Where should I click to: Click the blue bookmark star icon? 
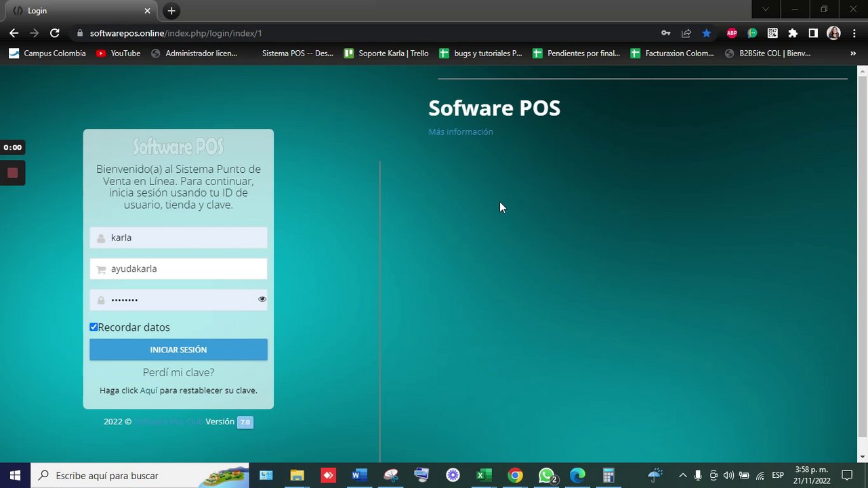pyautogui.click(x=707, y=33)
